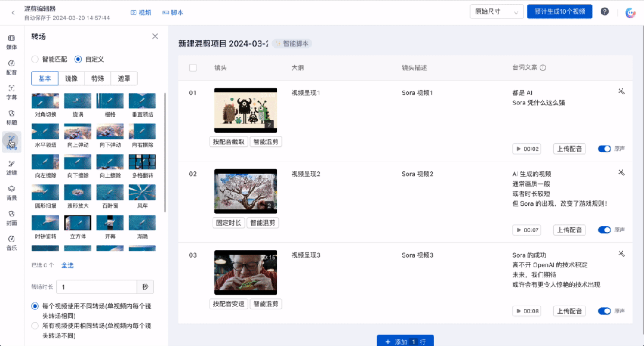Open the 原始尺寸 size dropdown
Image resolution: width=644 pixels, height=346 pixels.
pos(497,12)
